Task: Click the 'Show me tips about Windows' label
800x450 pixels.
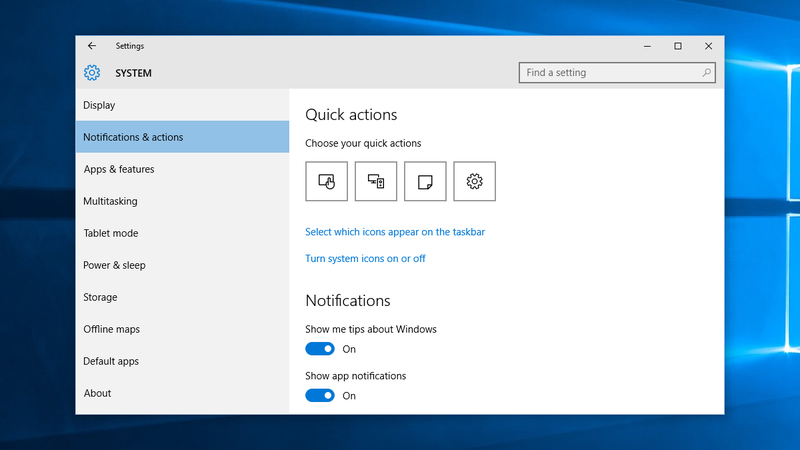Action: (x=371, y=329)
